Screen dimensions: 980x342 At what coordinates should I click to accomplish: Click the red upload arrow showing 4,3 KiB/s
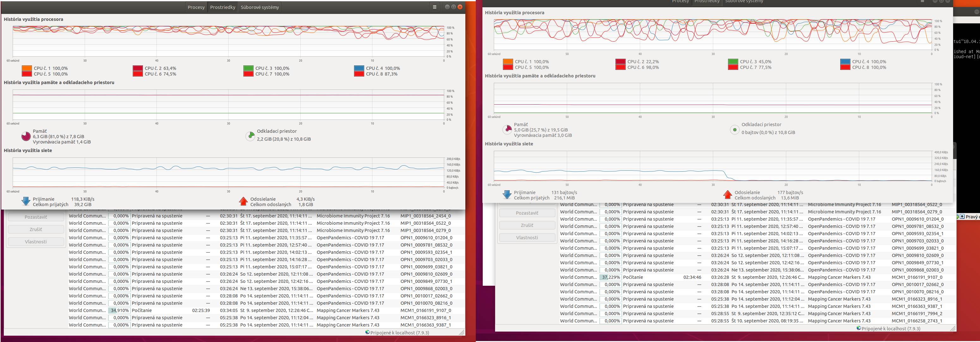(243, 201)
